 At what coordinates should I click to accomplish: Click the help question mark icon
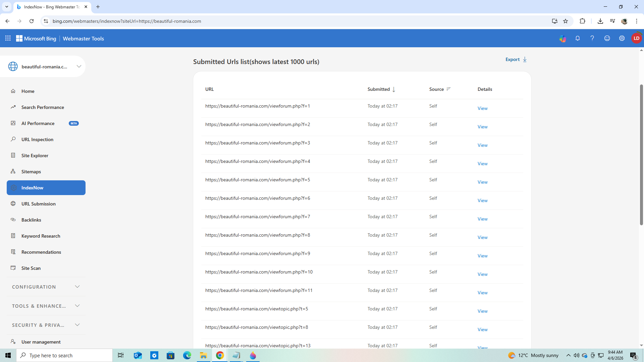pyautogui.click(x=592, y=39)
